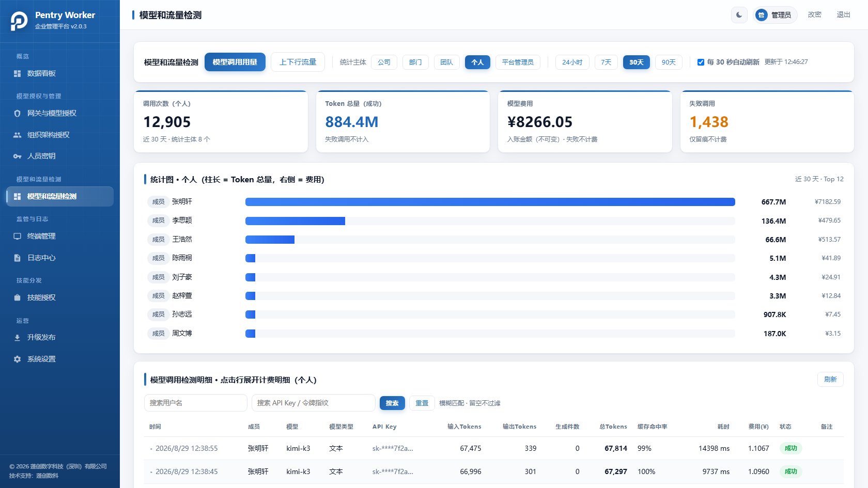868x488 pixels.
Task: Choose the 7天 time range
Action: [x=606, y=62]
